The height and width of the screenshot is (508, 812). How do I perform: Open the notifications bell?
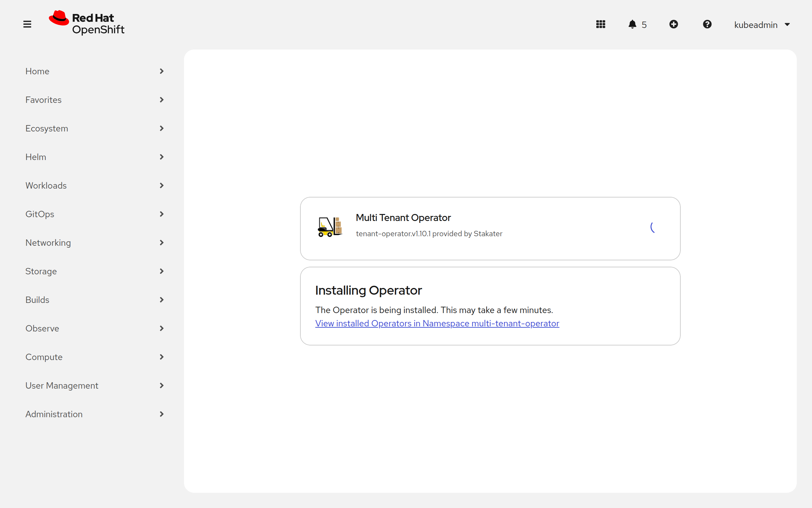[632, 24]
